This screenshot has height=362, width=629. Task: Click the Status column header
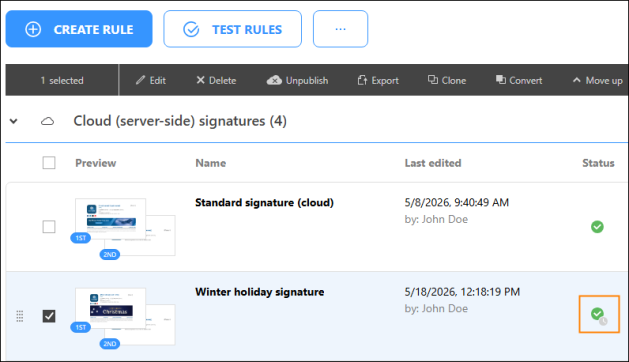click(598, 163)
